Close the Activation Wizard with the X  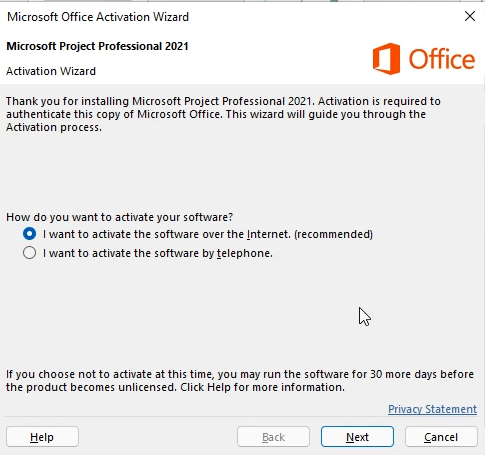point(470,16)
